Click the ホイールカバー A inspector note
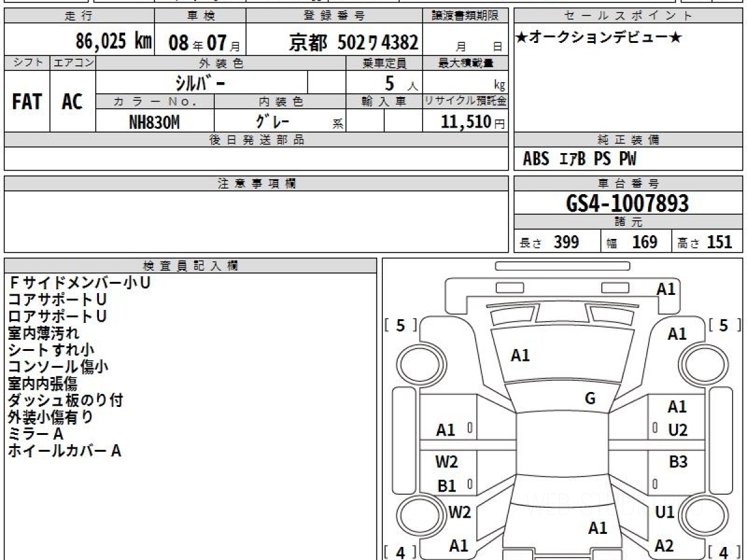 pos(64,451)
